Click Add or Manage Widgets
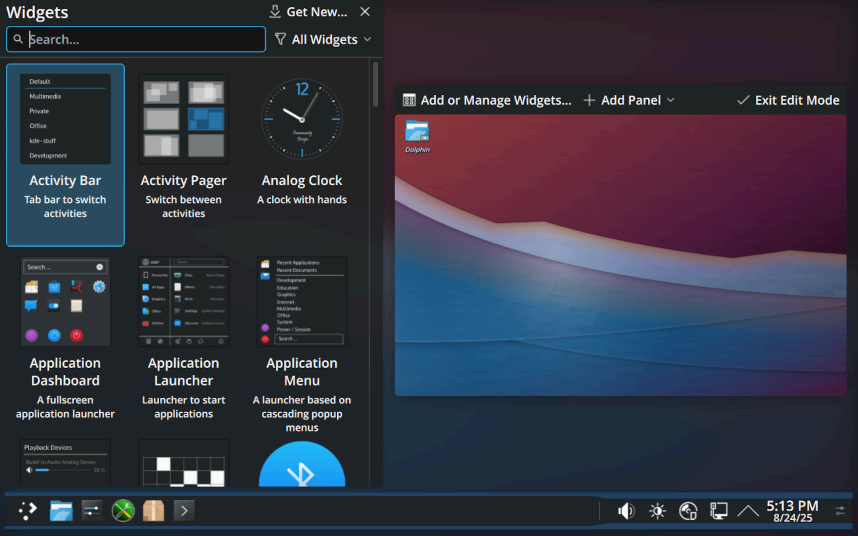Viewport: 858px width, 536px height. tap(487, 100)
